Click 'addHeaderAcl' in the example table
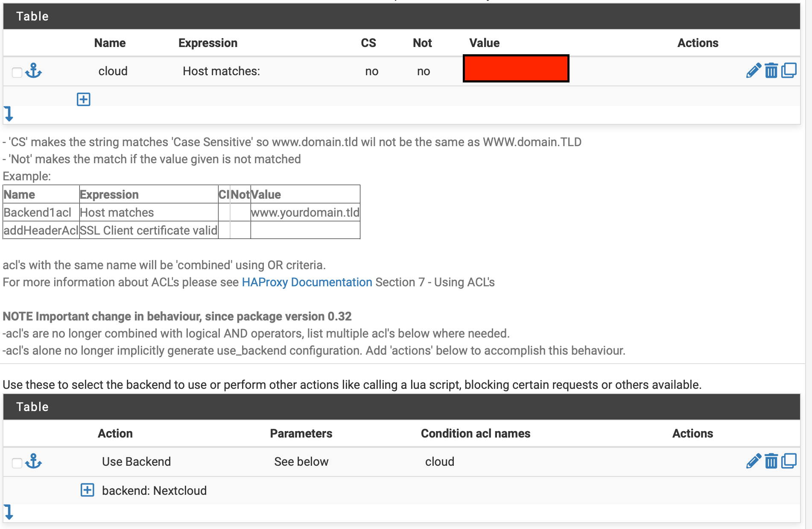 tap(41, 230)
